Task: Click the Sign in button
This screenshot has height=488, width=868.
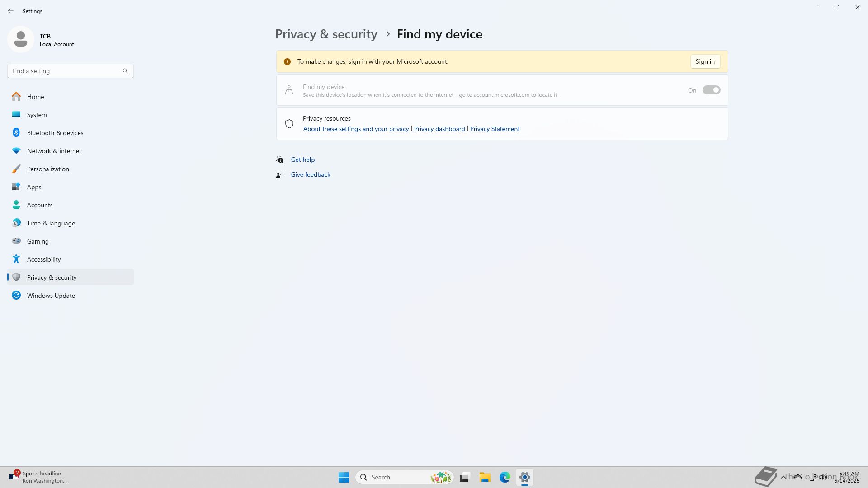Action: pos(705,61)
